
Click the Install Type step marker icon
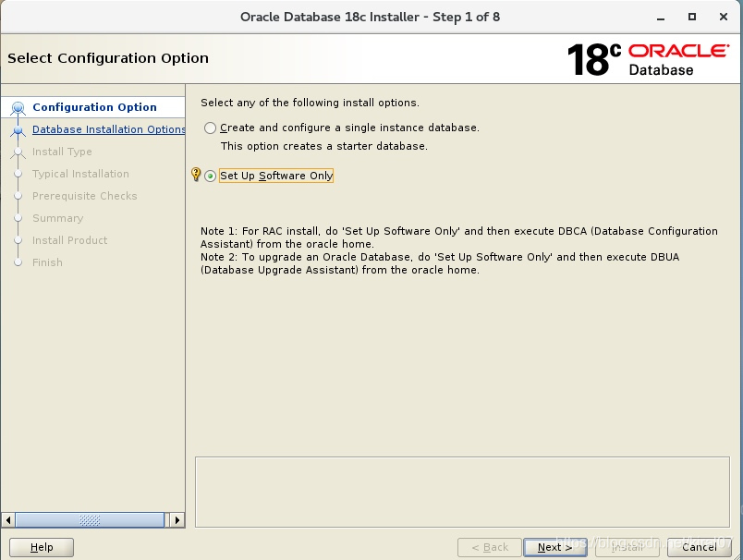(x=18, y=152)
